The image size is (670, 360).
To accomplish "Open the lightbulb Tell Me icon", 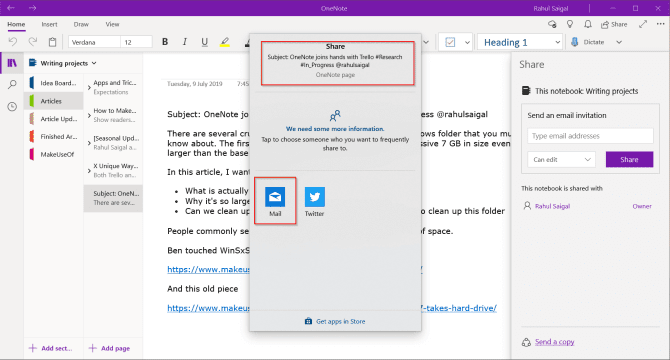I will pyautogui.click(x=570, y=24).
